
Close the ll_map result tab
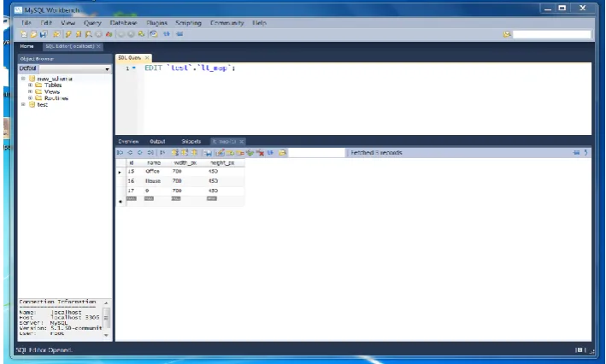point(241,142)
